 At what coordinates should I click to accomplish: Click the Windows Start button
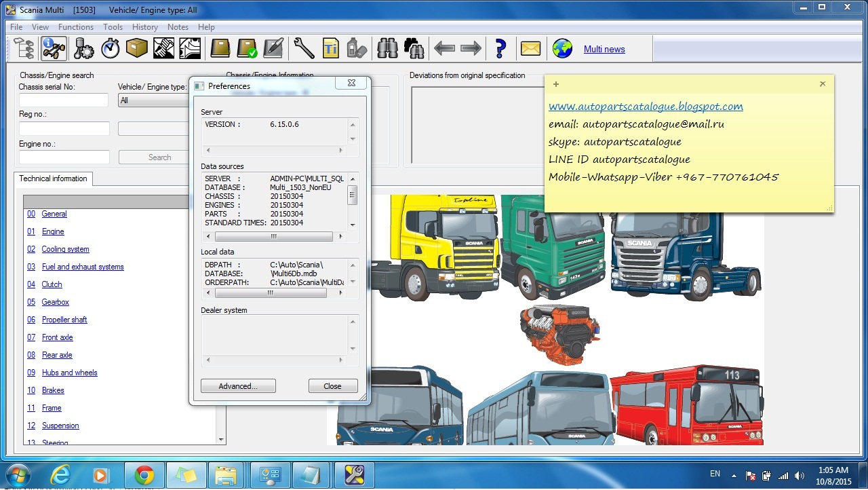tap(17, 474)
